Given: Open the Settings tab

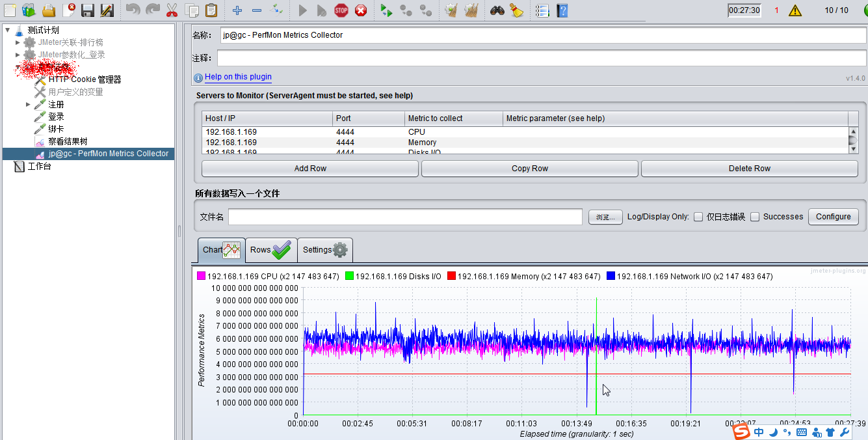Looking at the screenshot, I should (325, 250).
